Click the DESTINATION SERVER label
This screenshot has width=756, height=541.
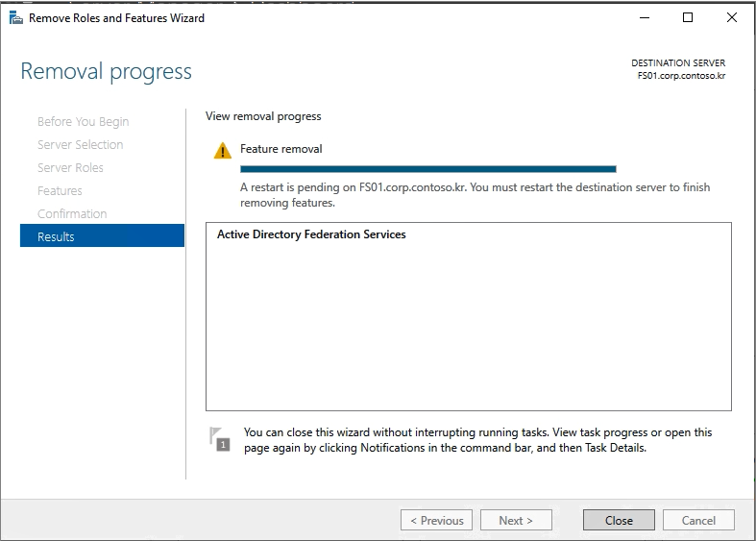click(678, 63)
